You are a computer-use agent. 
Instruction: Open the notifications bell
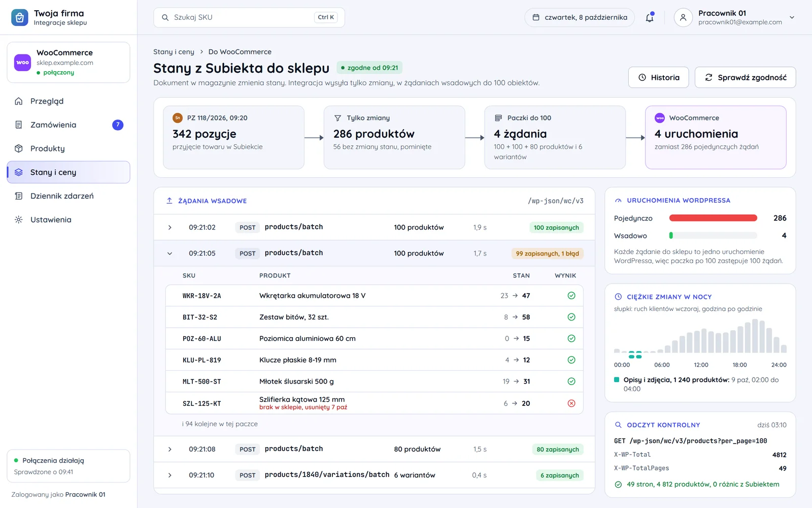coord(650,17)
